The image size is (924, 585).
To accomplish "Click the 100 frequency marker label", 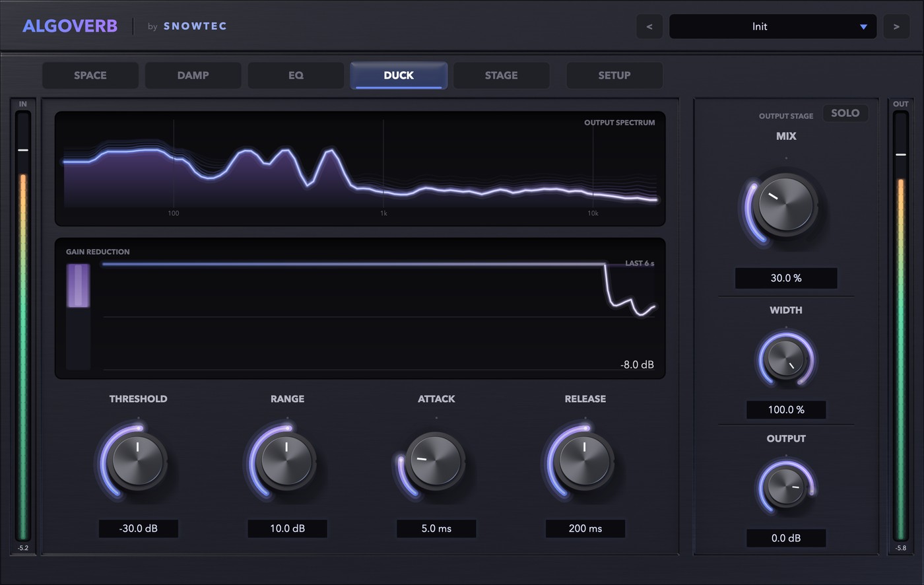I will [173, 213].
